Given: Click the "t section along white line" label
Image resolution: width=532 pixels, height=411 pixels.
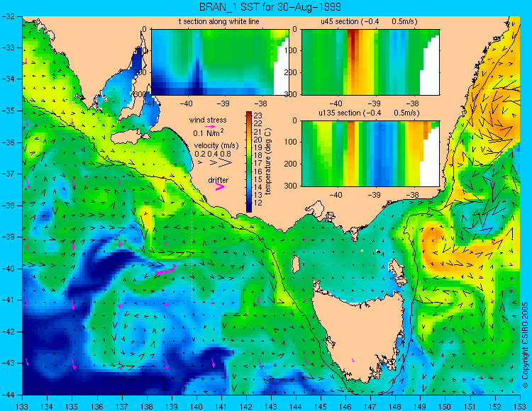Looking at the screenshot, I should [x=219, y=21].
